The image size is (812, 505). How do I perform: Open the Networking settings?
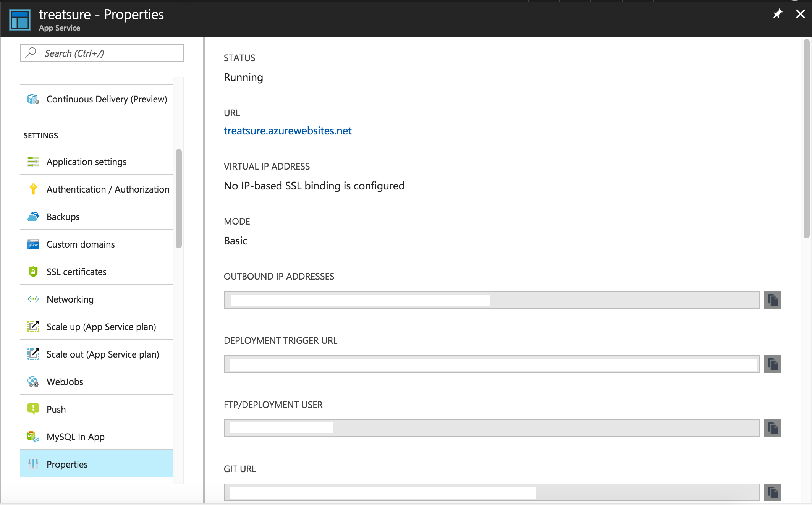(x=96, y=299)
